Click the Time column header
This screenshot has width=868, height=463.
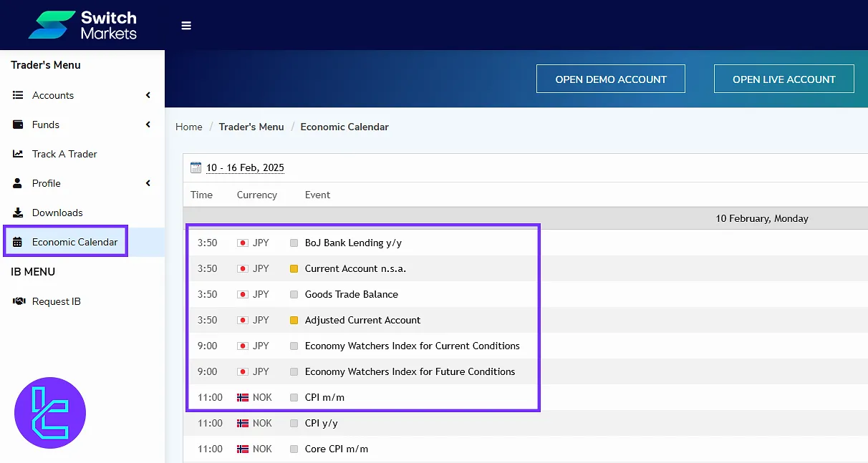(201, 195)
